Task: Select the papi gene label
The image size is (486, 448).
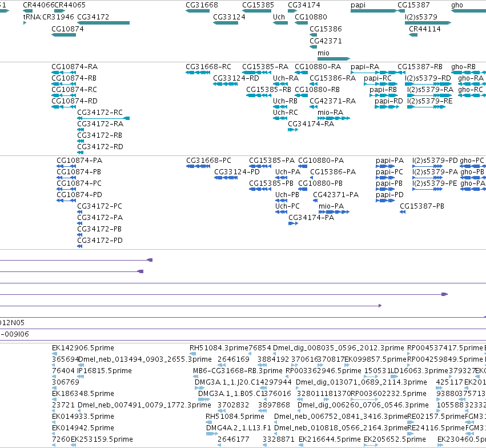Action: [358, 5]
